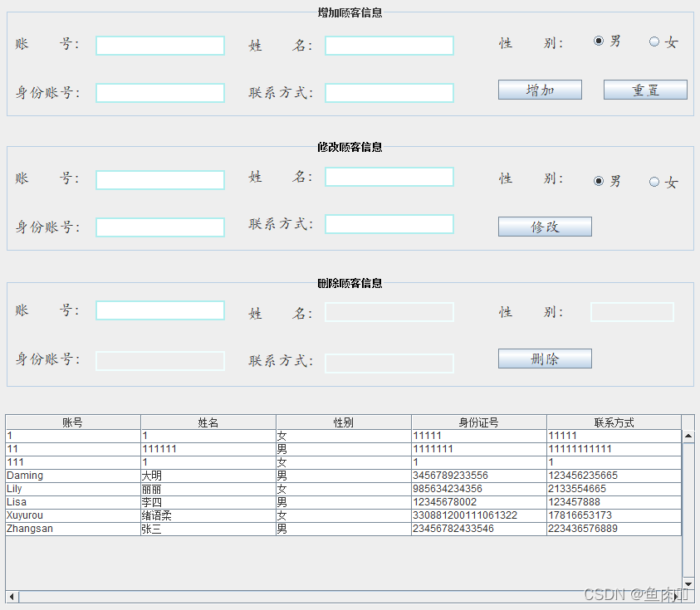Click the 性别 column header
Image resolution: width=700 pixels, height=610 pixels.
tap(344, 422)
